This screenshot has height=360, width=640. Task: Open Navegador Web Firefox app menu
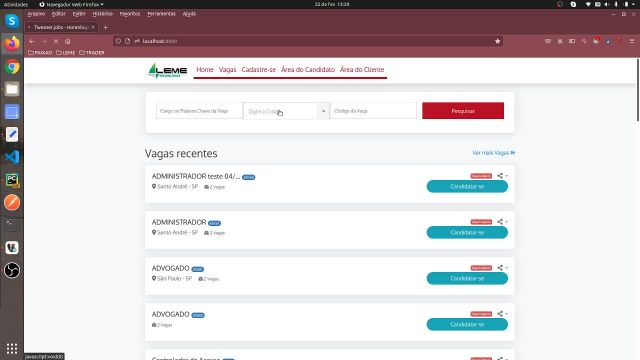[71, 4]
